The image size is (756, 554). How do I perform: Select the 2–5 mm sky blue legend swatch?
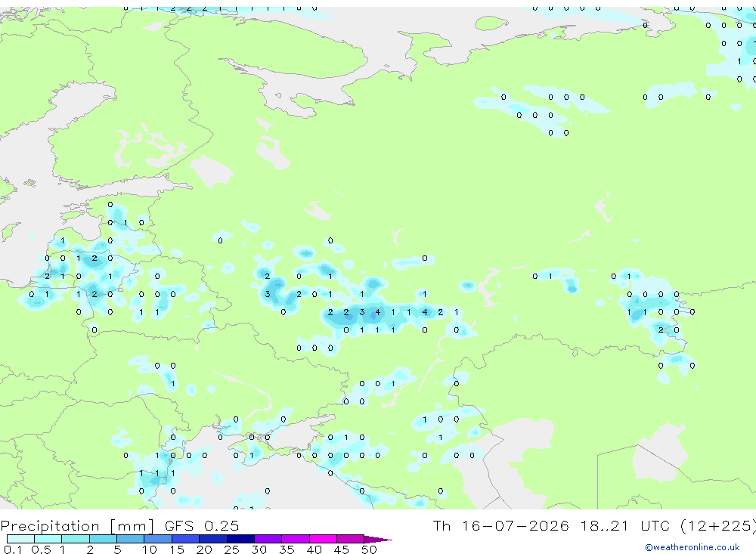tap(103, 539)
